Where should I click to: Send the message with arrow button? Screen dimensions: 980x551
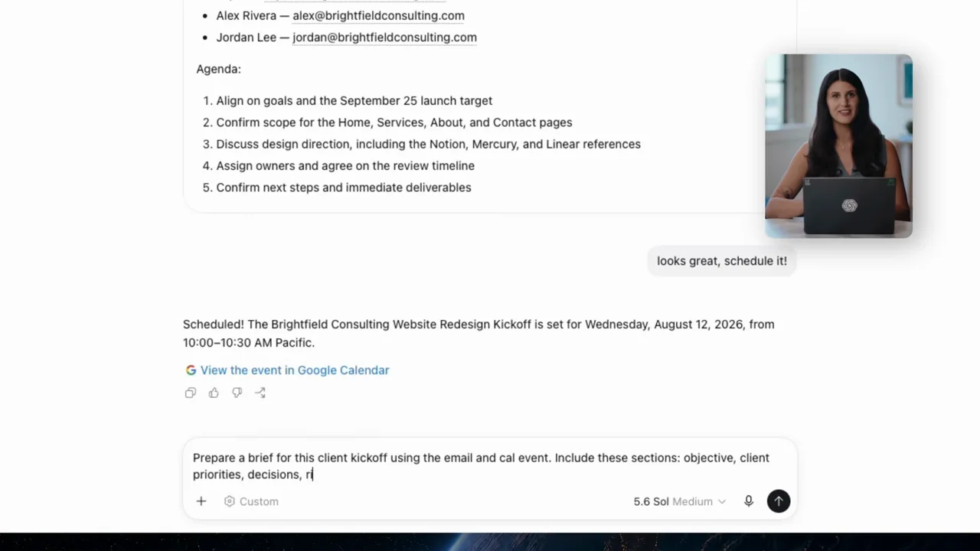[x=779, y=501]
